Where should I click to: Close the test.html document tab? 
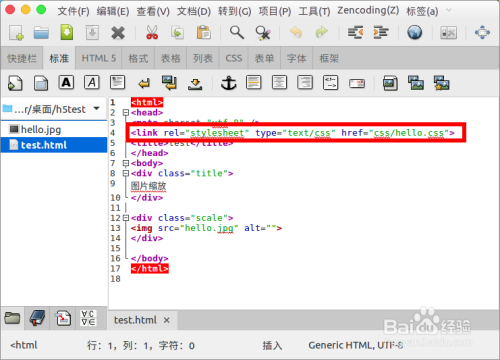click(167, 320)
